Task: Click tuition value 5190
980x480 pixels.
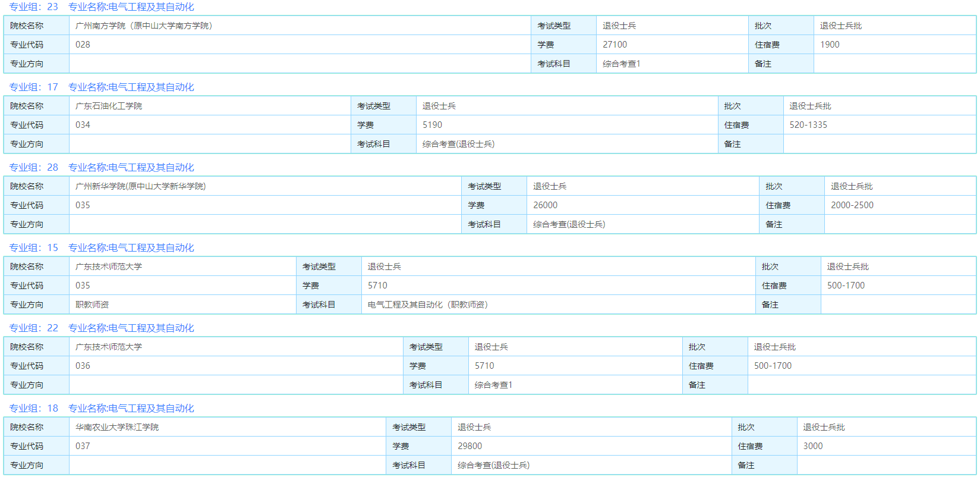Action: (x=432, y=125)
